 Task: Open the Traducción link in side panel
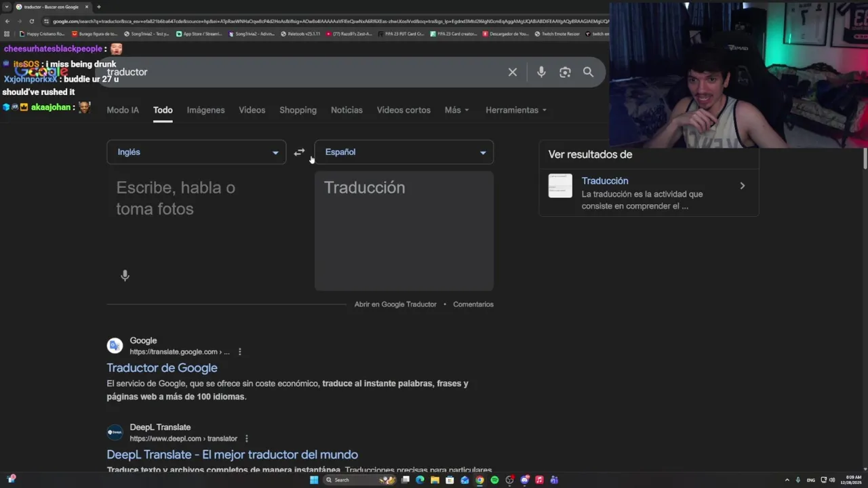605,181
